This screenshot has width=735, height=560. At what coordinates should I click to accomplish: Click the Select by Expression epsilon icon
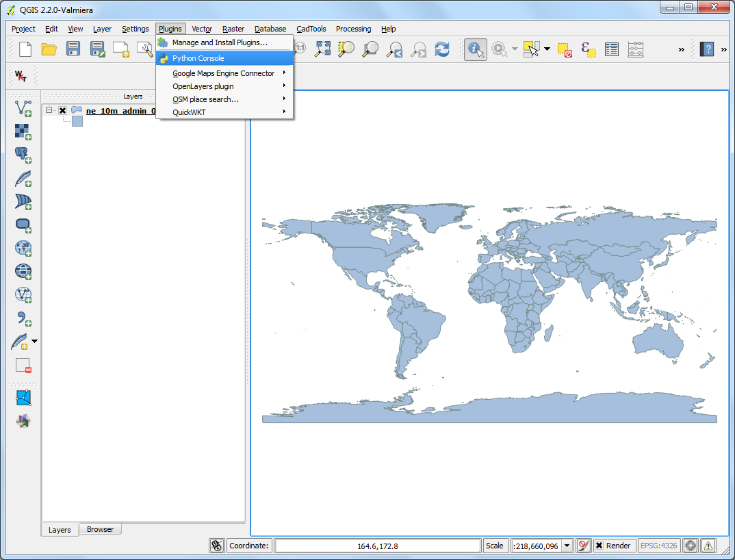pos(589,49)
